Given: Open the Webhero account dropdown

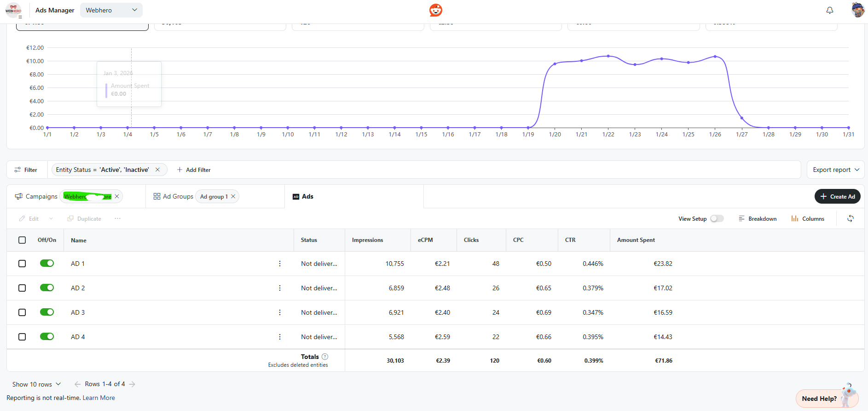Looking at the screenshot, I should tap(111, 10).
